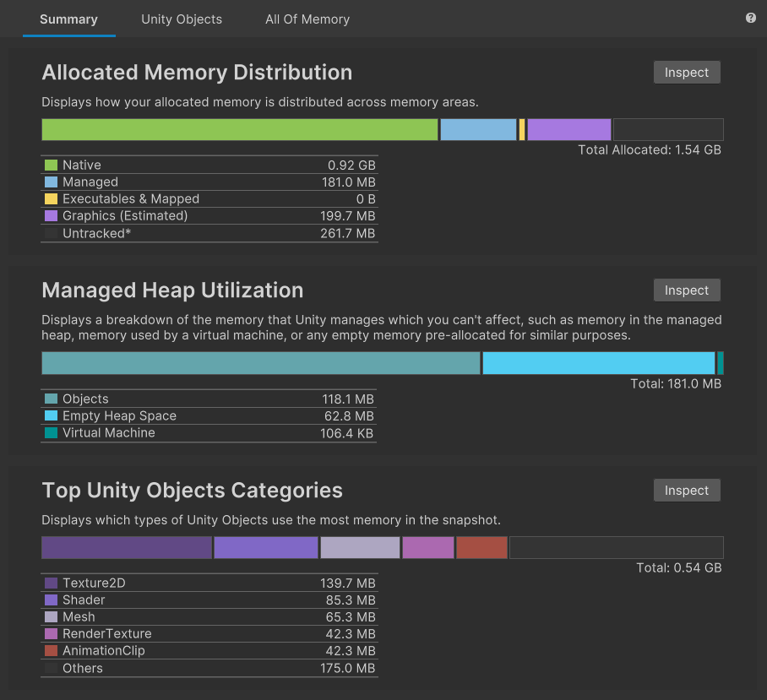
Task: Click Inspect for Managed Heap Utilization
Action: 687,290
